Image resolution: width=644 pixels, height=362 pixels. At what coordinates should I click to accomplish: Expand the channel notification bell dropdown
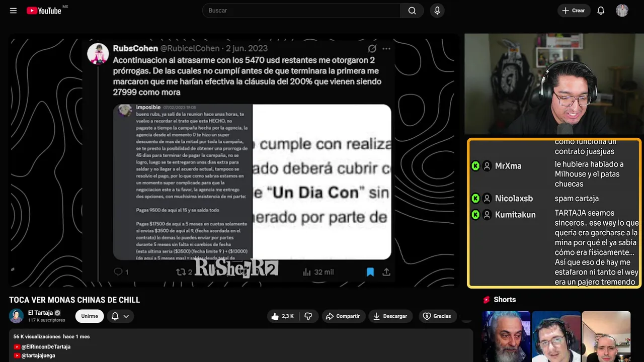coord(120,316)
